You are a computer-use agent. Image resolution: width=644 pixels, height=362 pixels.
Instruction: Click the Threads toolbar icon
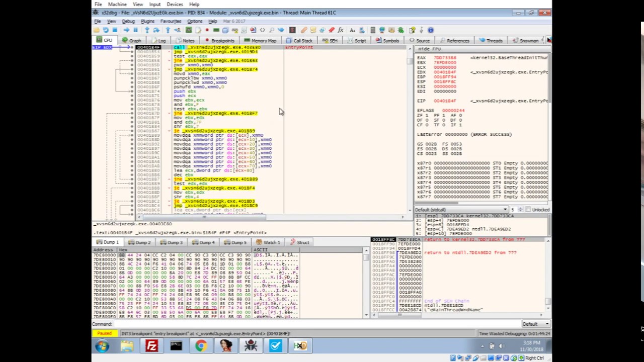point(281,30)
